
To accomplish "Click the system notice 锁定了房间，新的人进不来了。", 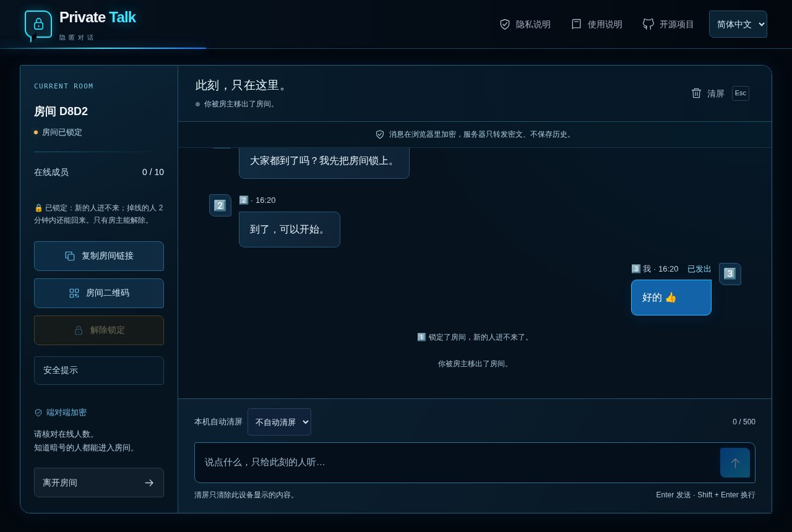I will [x=475, y=337].
